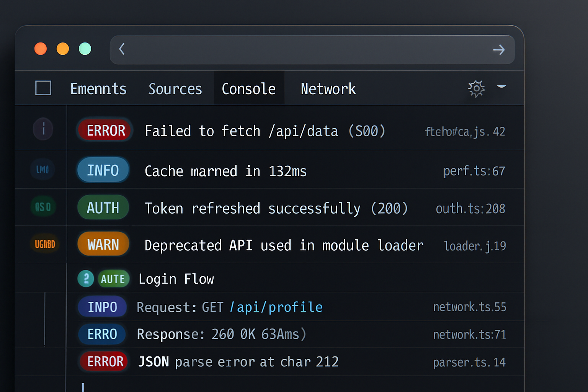Click the element inspector square icon top-left

point(43,88)
